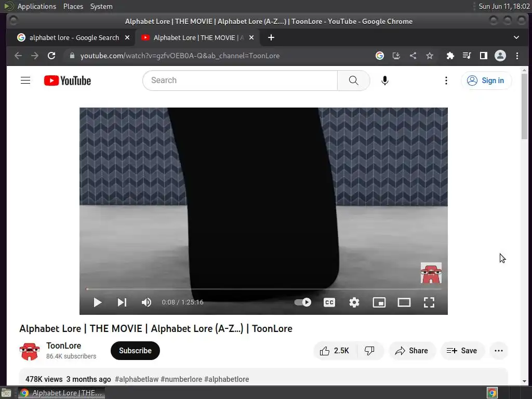532x399 pixels.
Task: Open the Places menu
Action: tap(73, 6)
